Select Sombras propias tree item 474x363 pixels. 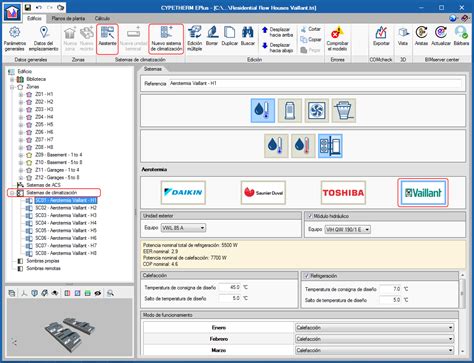43,261
